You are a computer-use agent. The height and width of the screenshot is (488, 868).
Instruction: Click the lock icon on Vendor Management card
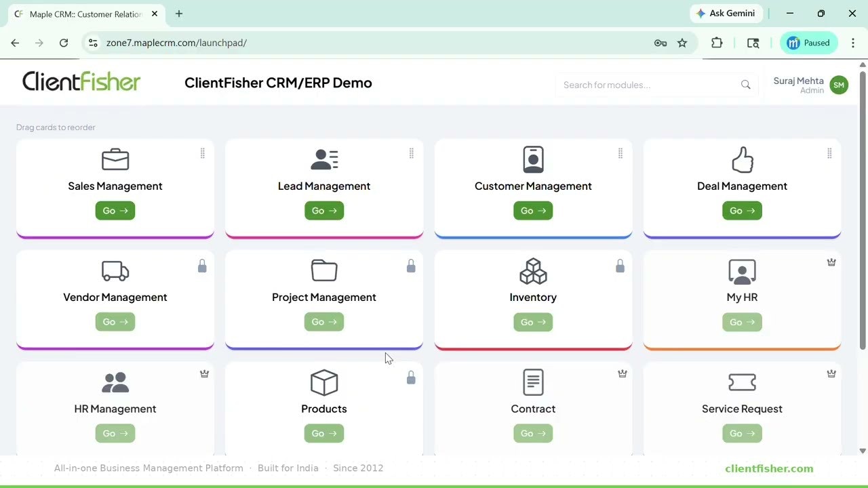point(202,267)
